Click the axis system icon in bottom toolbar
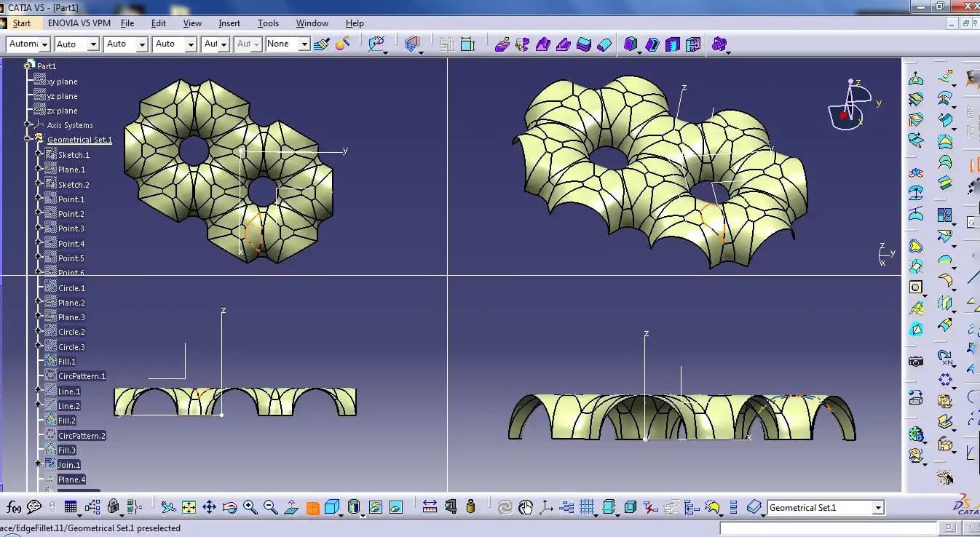 [x=545, y=507]
